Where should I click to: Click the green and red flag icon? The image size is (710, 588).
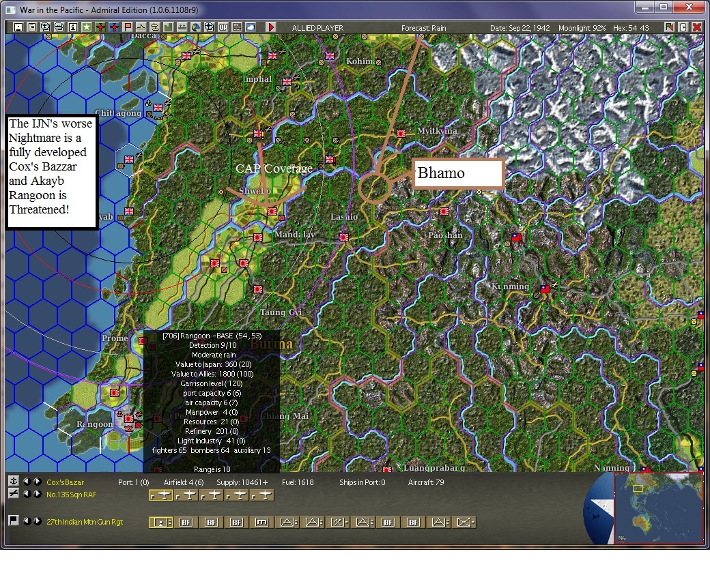(669, 27)
